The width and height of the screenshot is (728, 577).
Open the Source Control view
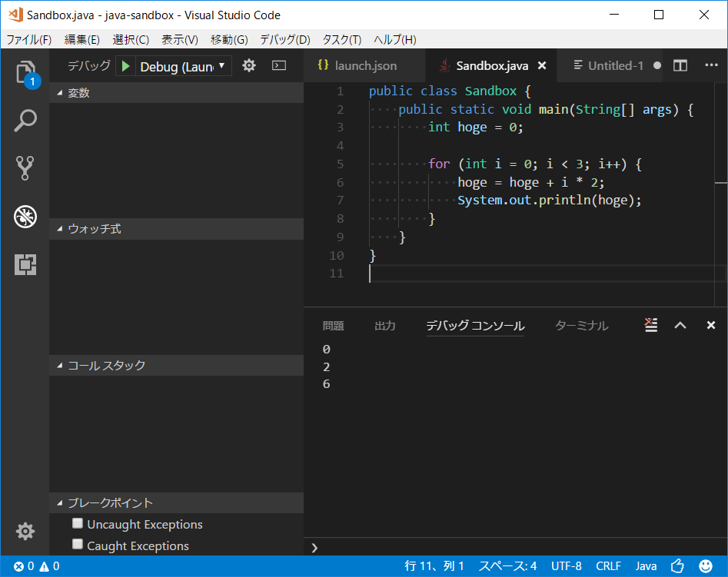point(25,168)
